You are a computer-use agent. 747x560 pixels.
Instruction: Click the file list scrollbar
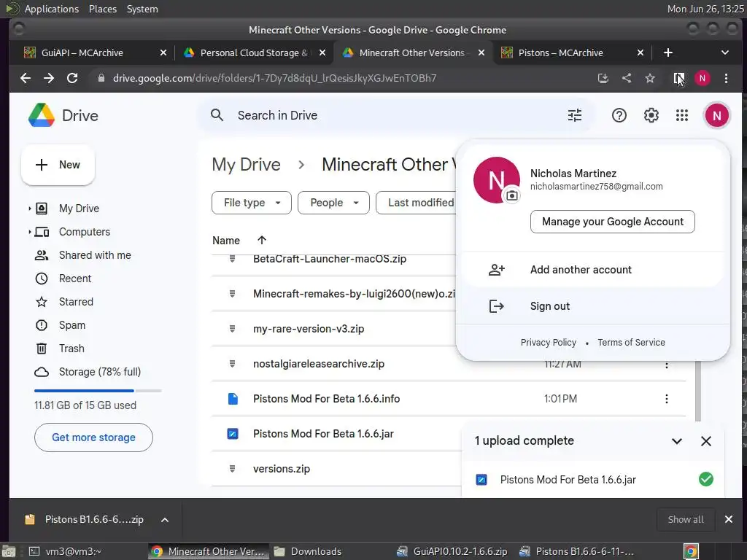click(x=698, y=391)
